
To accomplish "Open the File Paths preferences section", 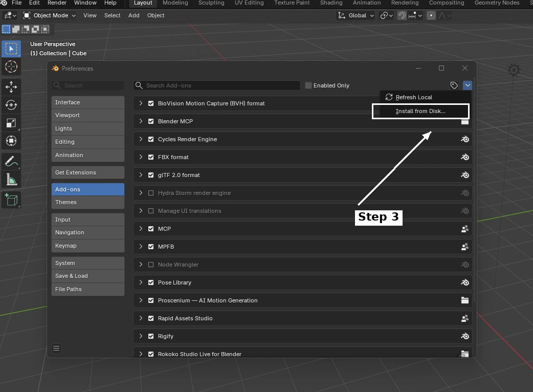I will point(88,289).
